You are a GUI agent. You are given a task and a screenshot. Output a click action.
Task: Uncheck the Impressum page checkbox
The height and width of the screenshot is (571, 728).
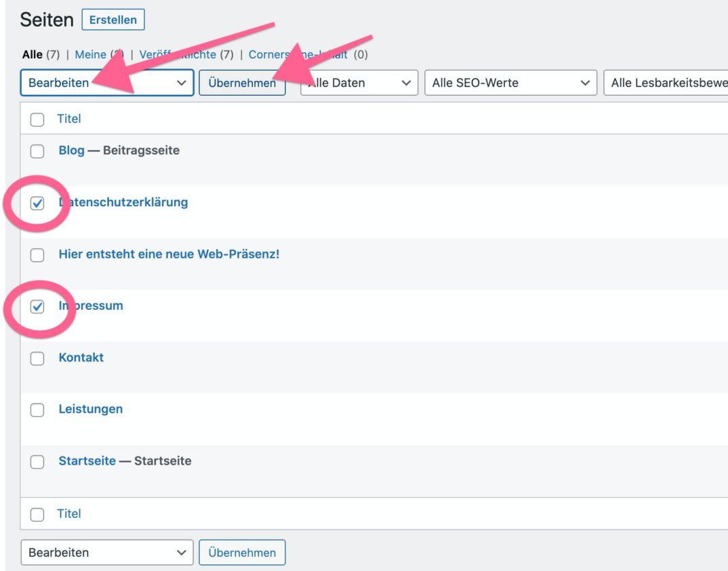tap(37, 307)
